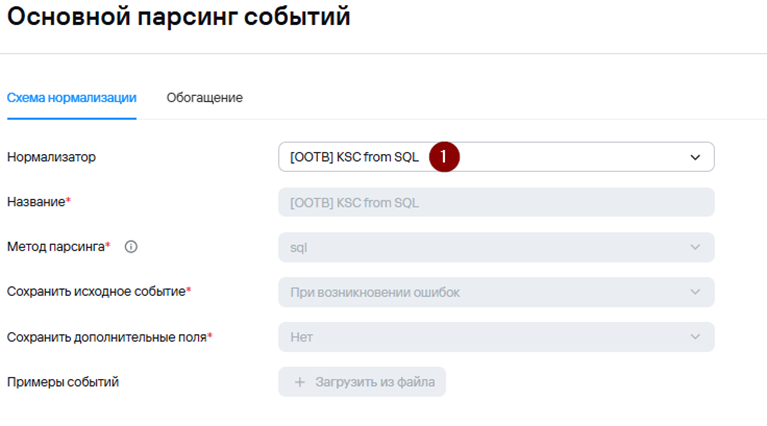The height and width of the screenshot is (426, 767).
Task: Select the Схема нормализации tab
Action: tap(71, 98)
